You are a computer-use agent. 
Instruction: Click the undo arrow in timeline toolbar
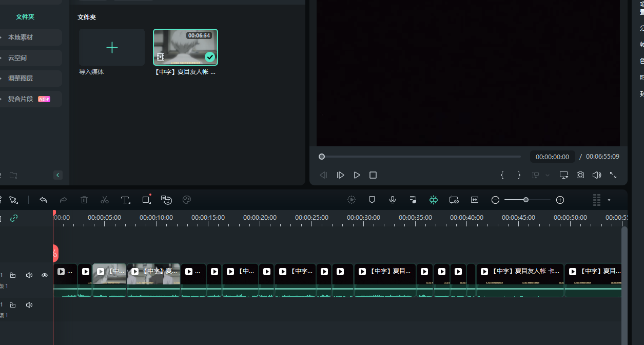click(44, 200)
